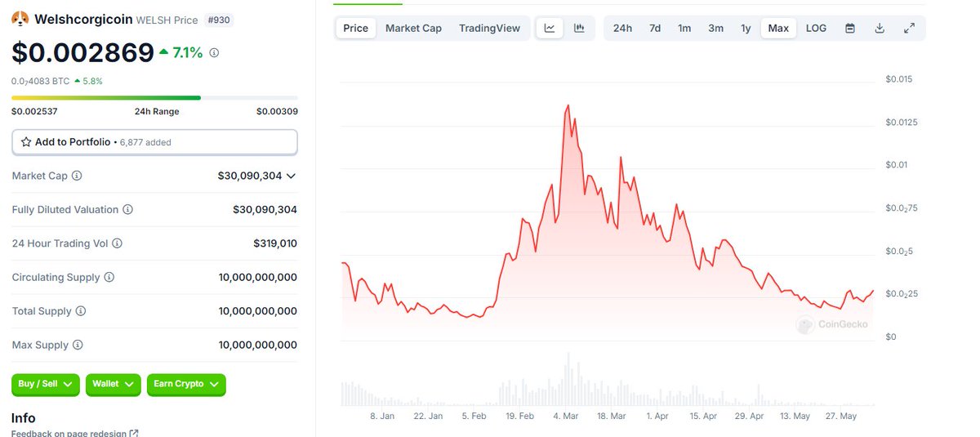
Task: Click the 6,877 added text
Action: (145, 142)
